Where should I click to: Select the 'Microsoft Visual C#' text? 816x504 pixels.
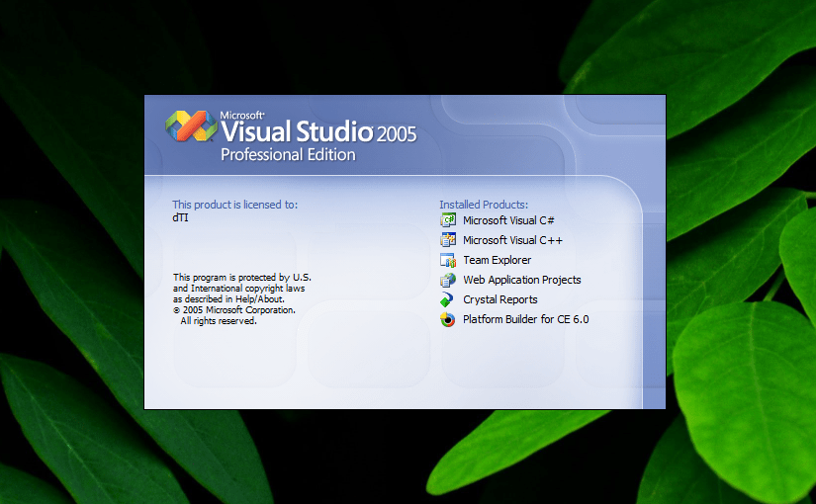click(x=508, y=220)
